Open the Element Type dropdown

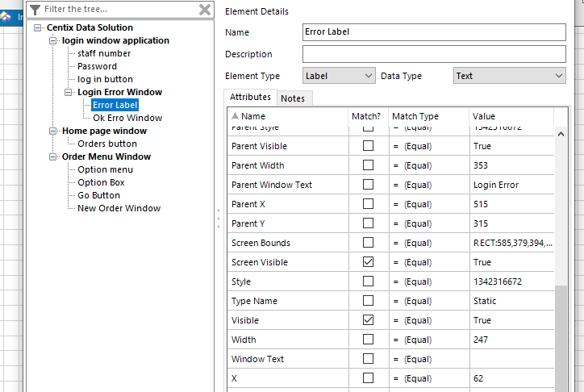click(339, 76)
